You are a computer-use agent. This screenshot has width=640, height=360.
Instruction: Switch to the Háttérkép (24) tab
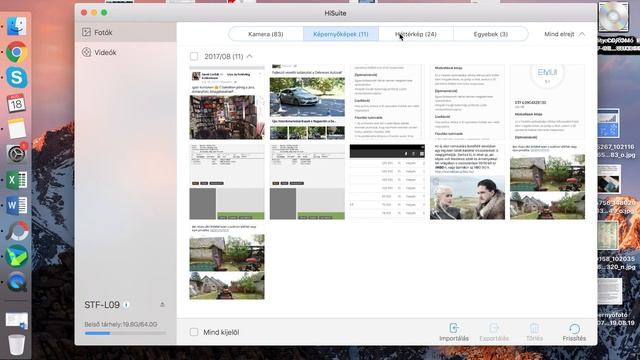tap(416, 34)
